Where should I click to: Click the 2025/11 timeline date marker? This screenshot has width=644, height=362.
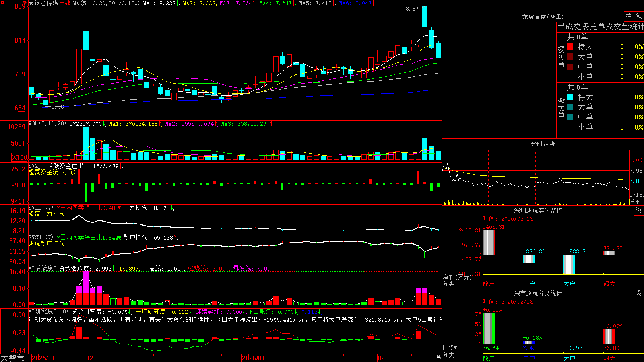coord(43,358)
